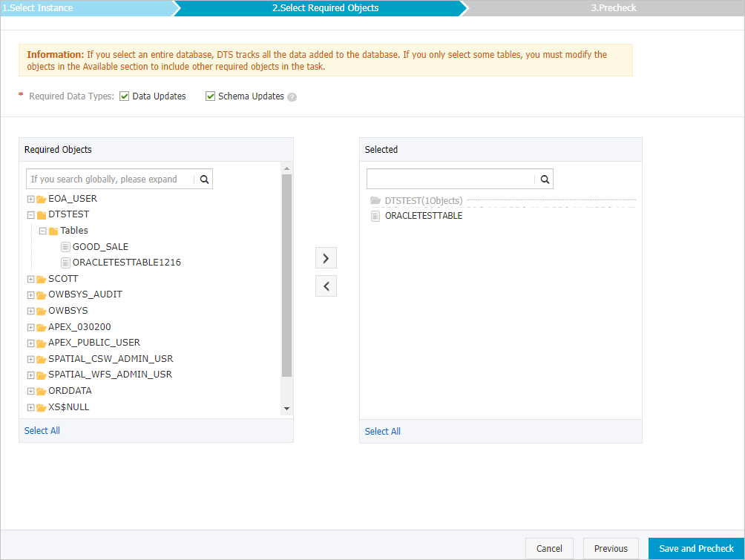Expand the EOA_USER schema node

pyautogui.click(x=30, y=198)
